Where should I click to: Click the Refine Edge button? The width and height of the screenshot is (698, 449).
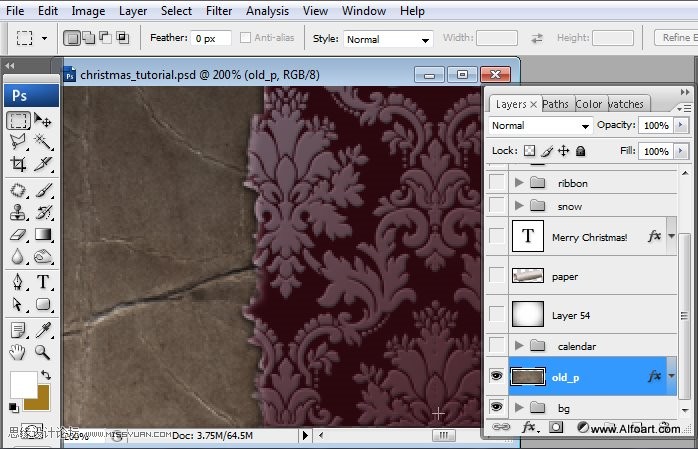click(676, 38)
